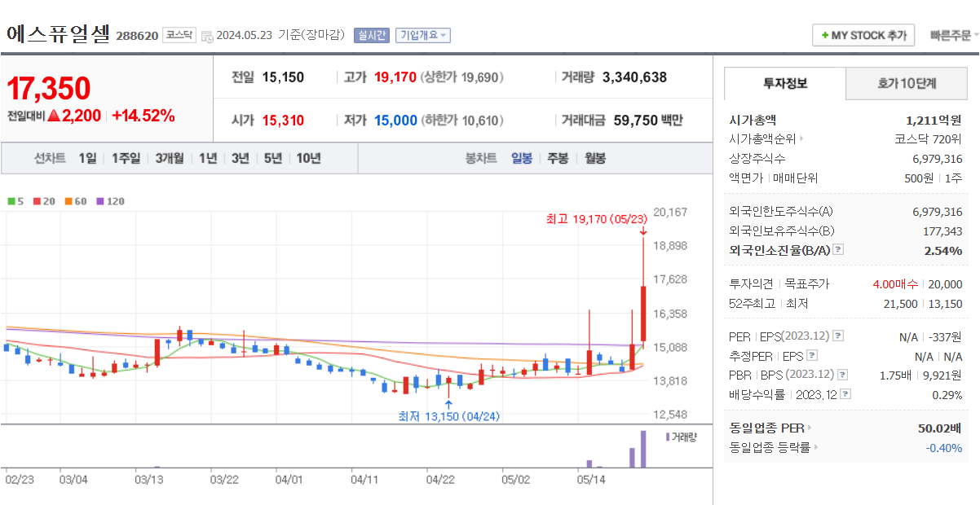Open help icon next to 추정PER EPS

(x=811, y=356)
